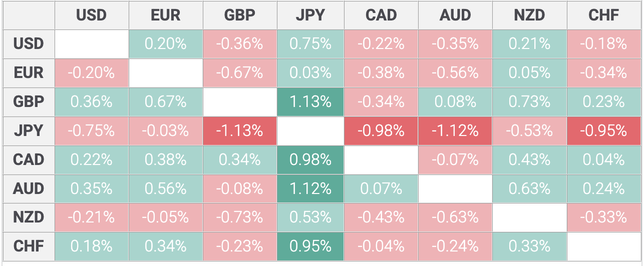Screen dimensions: 644x266
Task: Select the -0.63% NZD/AUD cell
Action: tap(455, 217)
